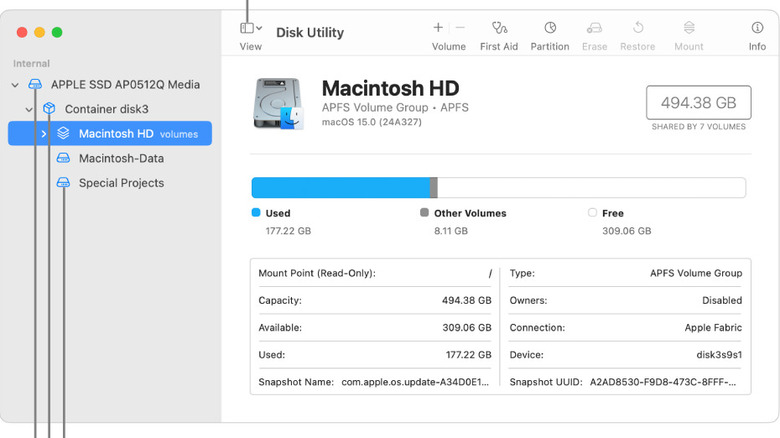This screenshot has width=780, height=438.
Task: Click the Macintosh HD title text
Action: (390, 88)
